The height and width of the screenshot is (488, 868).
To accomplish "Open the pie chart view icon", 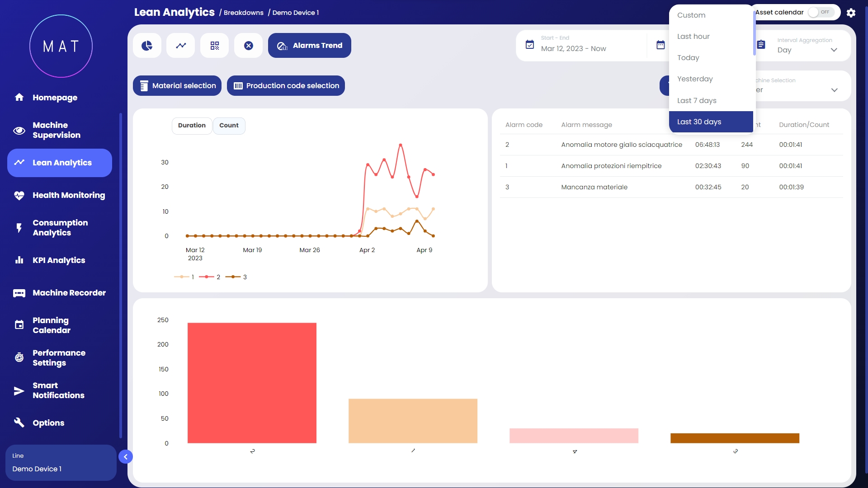I will tap(147, 46).
